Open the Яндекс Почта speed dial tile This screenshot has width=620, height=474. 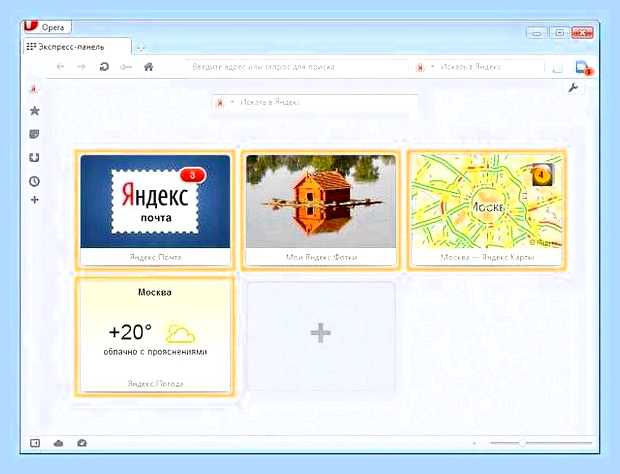[155, 210]
